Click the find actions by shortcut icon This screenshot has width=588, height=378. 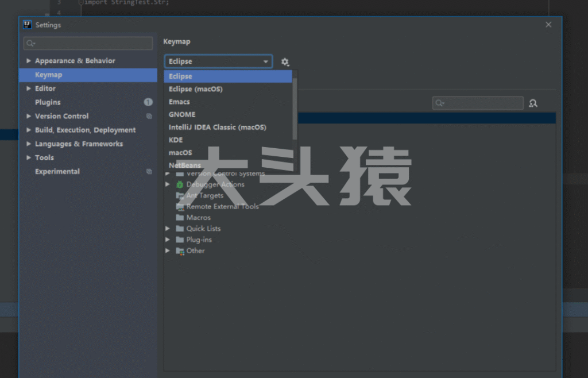tap(533, 103)
